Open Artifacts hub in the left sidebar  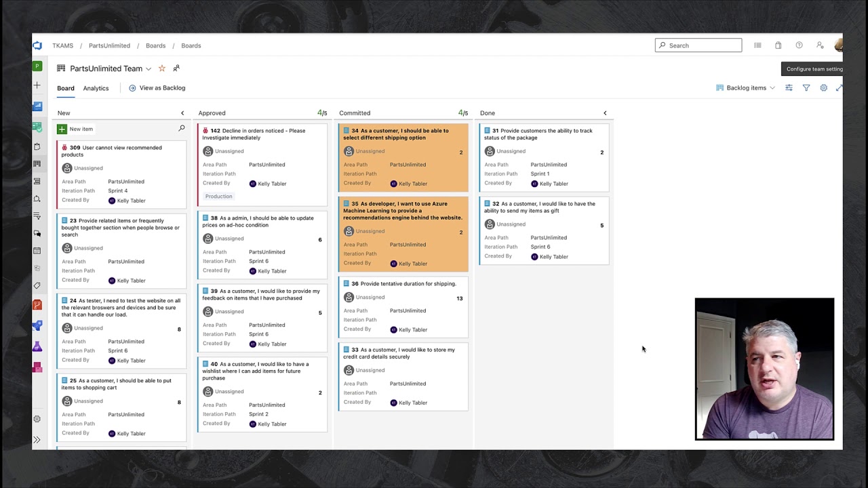pos(37,367)
